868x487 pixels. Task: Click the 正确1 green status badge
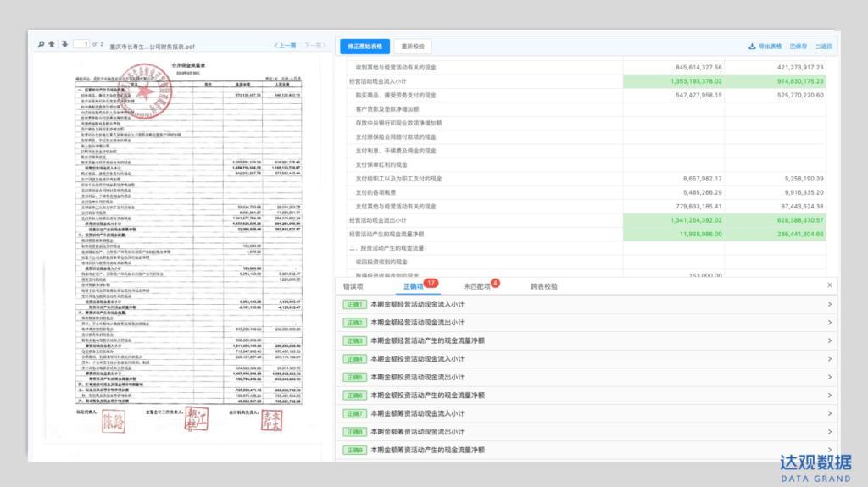[x=354, y=305]
